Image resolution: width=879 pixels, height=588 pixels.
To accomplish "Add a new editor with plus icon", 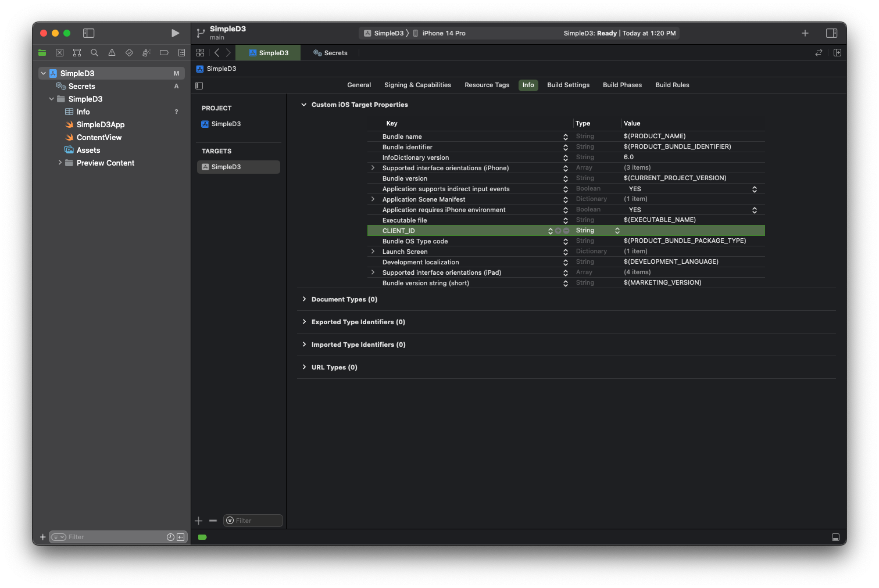I will pyautogui.click(x=805, y=33).
